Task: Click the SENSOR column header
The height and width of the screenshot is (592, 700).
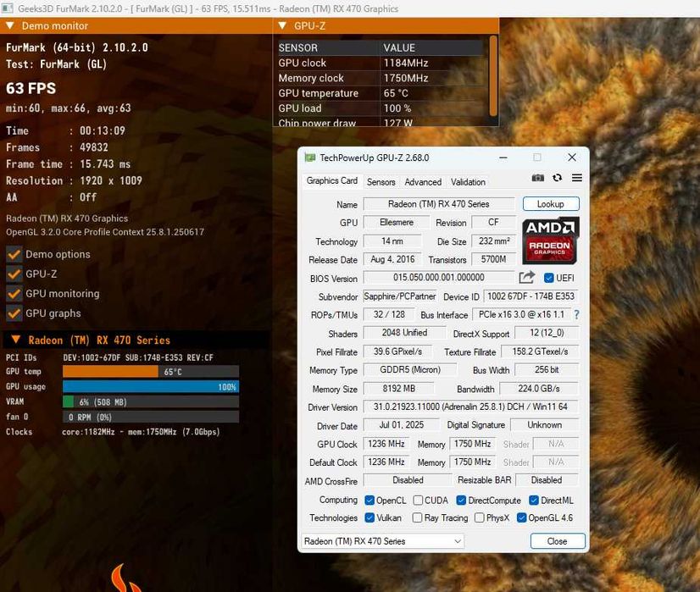Action: 329,47
